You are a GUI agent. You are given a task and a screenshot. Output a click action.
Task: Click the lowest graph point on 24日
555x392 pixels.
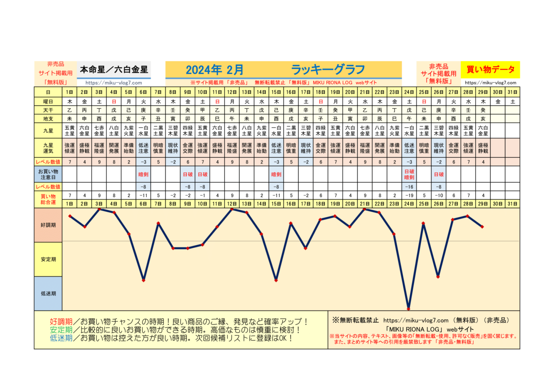(408, 309)
